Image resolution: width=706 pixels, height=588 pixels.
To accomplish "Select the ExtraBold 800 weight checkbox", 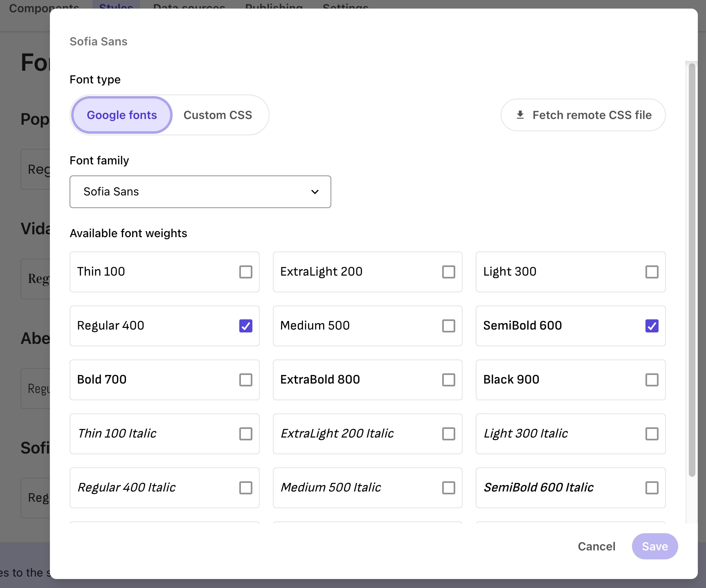I will coord(449,380).
